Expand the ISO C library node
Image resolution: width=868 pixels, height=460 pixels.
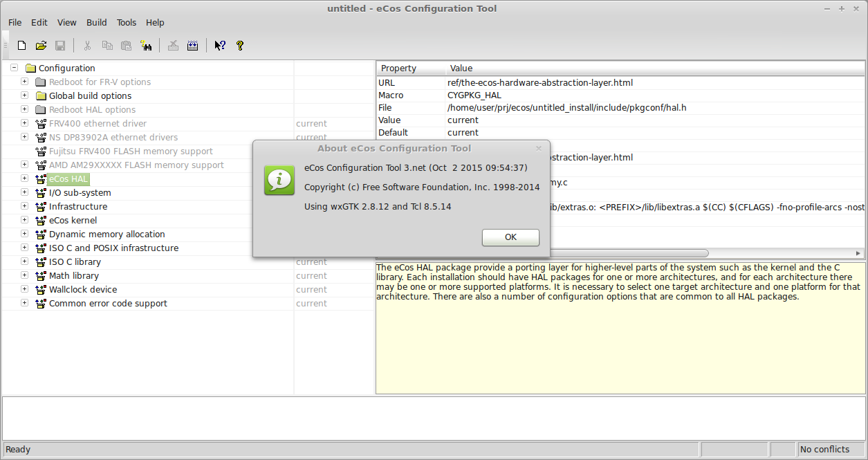click(25, 261)
